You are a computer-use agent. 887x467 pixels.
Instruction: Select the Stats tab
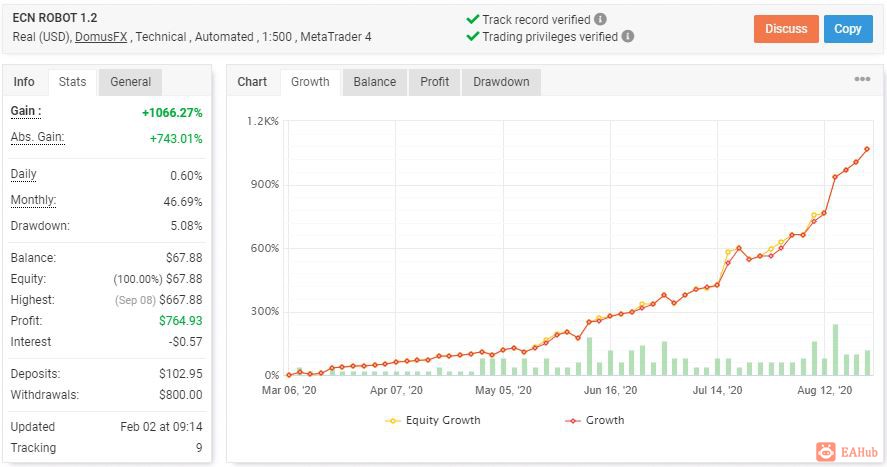point(72,82)
